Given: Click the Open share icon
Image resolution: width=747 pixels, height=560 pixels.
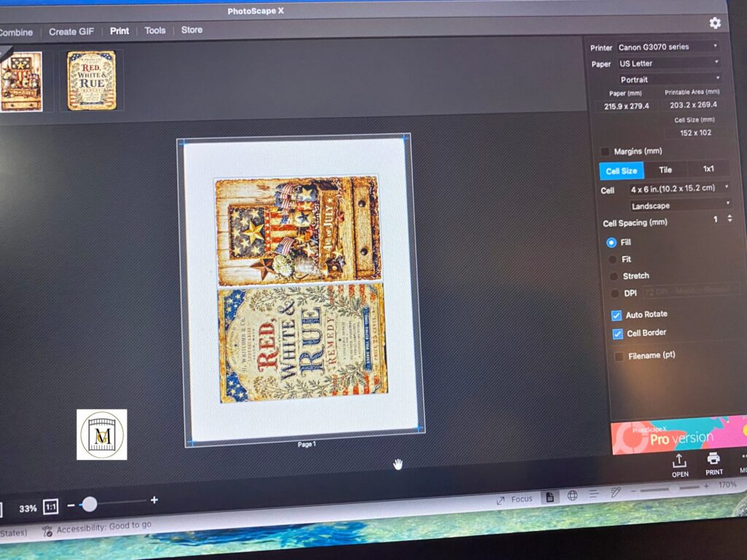Looking at the screenshot, I should 679,465.
